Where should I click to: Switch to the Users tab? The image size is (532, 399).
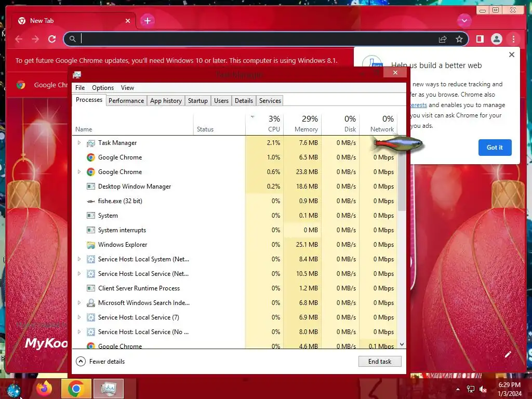[x=221, y=101]
